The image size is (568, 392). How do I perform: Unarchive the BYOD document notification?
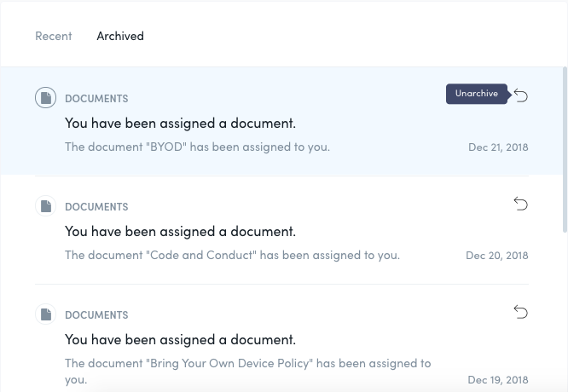click(521, 95)
